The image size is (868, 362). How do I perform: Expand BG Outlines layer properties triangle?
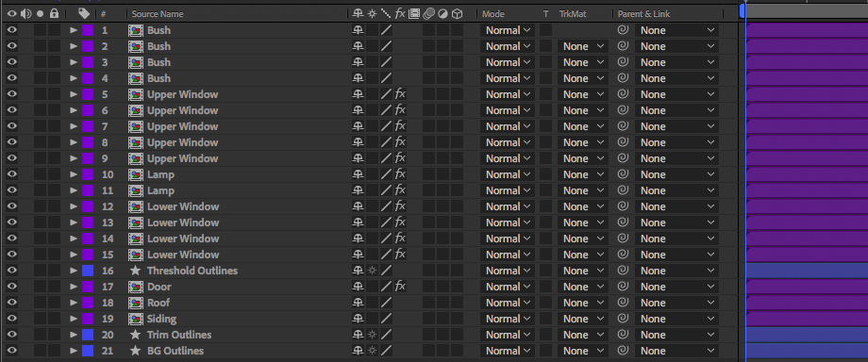point(73,351)
